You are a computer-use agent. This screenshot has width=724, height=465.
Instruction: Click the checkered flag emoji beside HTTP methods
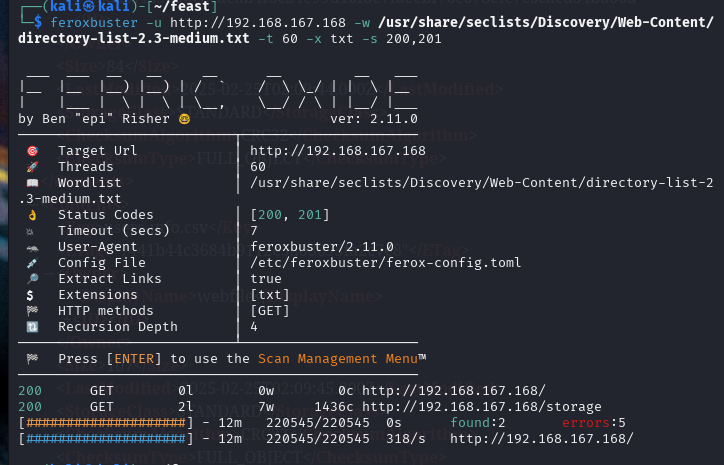tap(32, 311)
